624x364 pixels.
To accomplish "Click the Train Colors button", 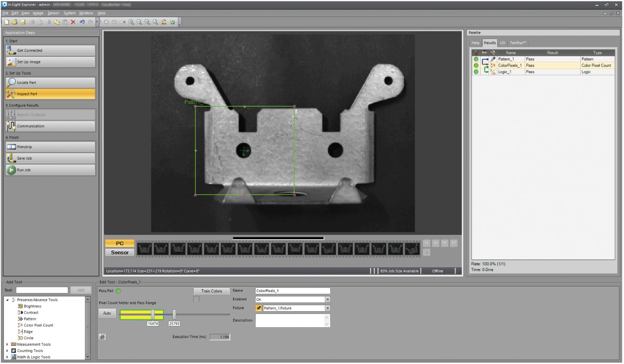I will (211, 291).
